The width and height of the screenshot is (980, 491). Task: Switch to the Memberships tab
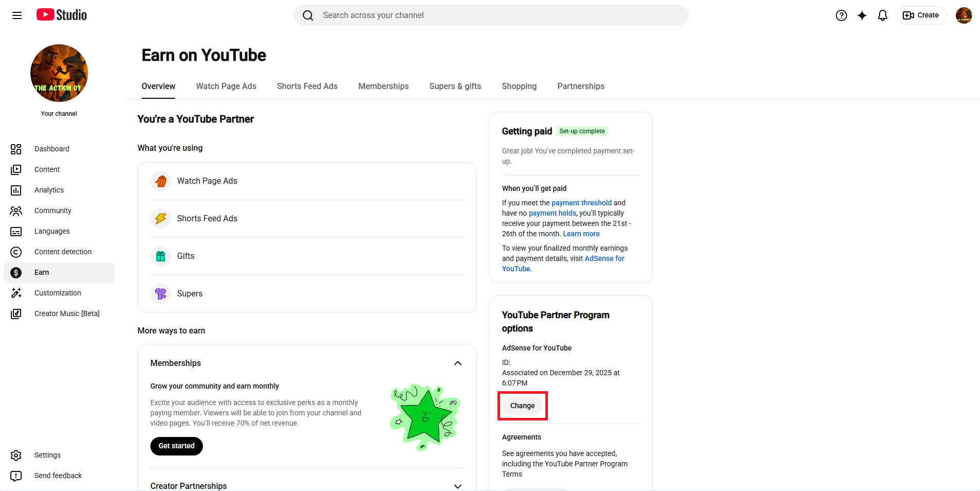click(384, 86)
